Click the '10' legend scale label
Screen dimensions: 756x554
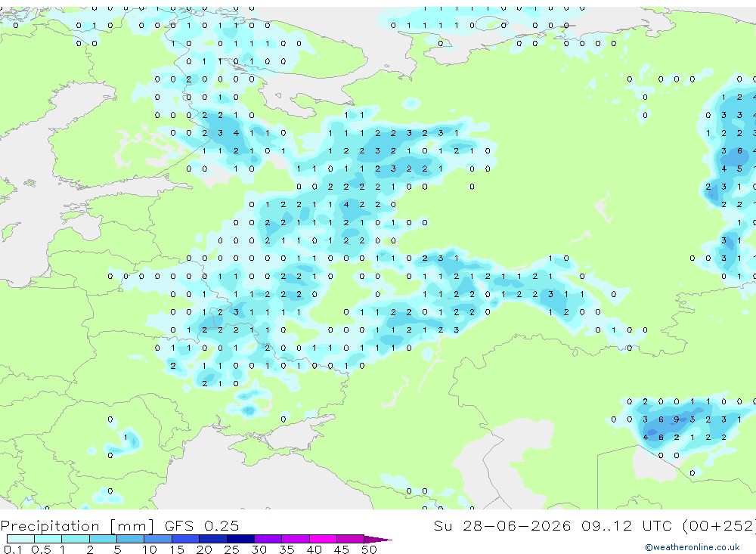(150, 549)
